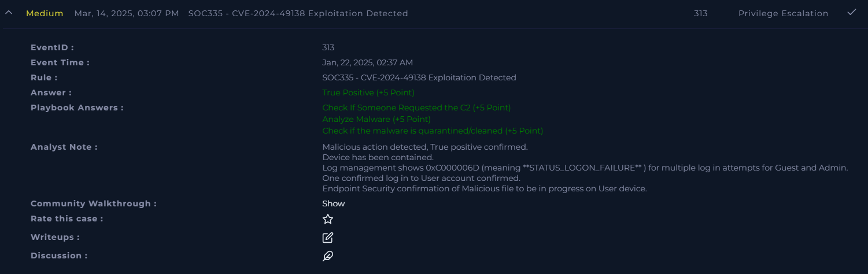Click the Medium severity label
The width and height of the screenshot is (868, 274).
[45, 13]
